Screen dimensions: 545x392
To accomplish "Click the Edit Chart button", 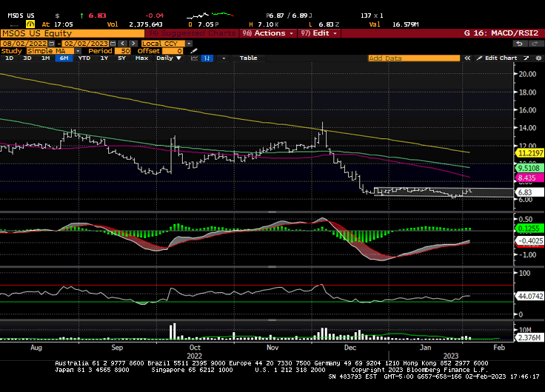I will pyautogui.click(x=498, y=58).
